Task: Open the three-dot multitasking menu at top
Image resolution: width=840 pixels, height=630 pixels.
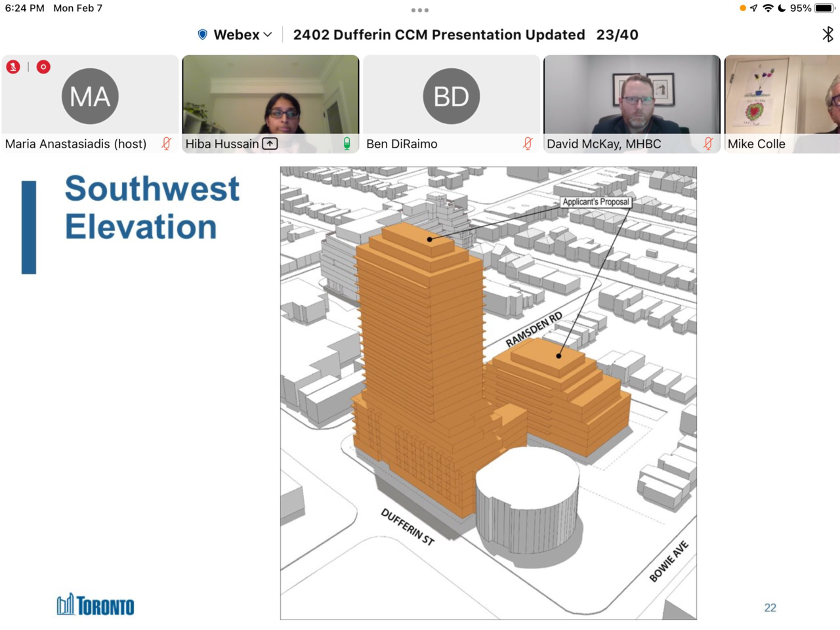Action: click(420, 10)
